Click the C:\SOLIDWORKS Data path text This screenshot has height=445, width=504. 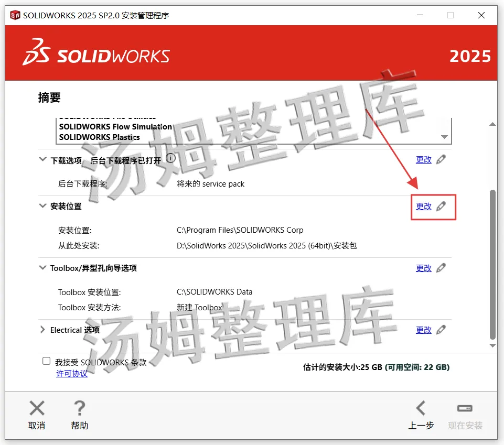215,292
